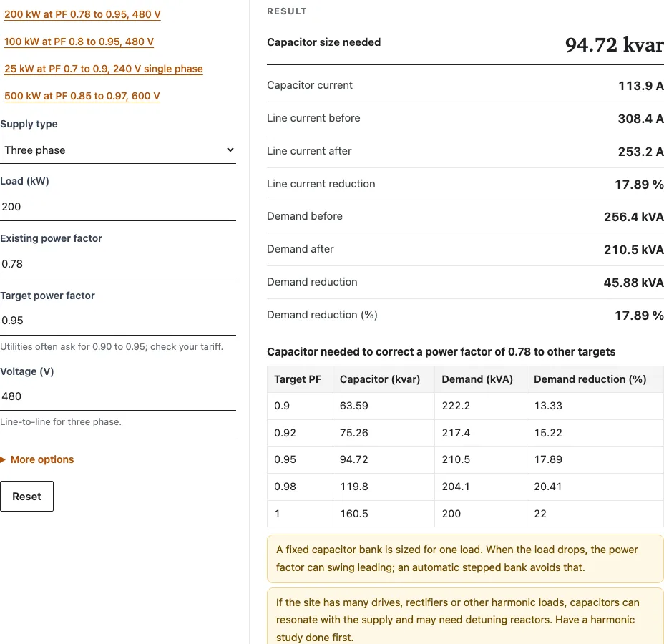Click the Line-to-line for three phase hint

coord(61,421)
